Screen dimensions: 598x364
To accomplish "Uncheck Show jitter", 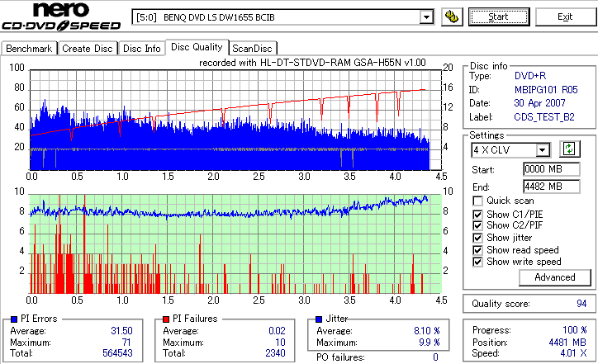I will tap(477, 238).
